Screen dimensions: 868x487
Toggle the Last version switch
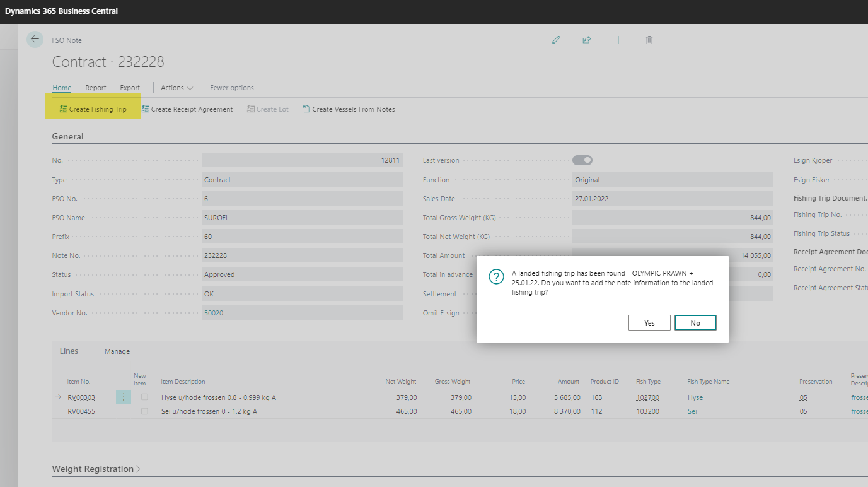pos(582,160)
